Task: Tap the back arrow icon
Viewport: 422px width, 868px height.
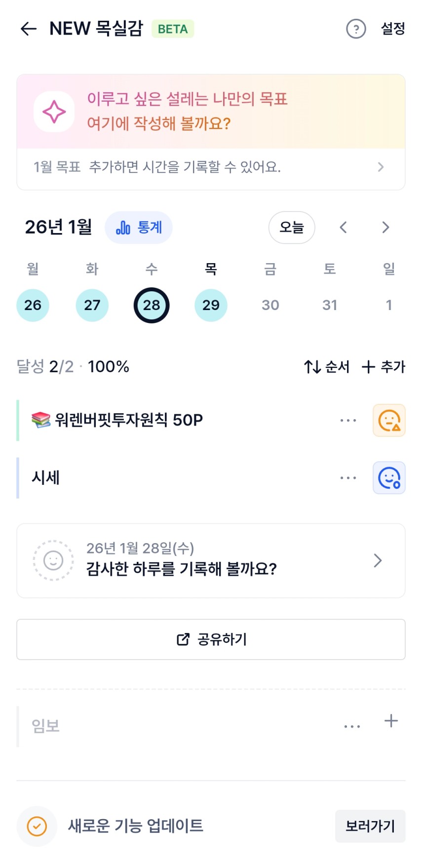Action: (29, 29)
